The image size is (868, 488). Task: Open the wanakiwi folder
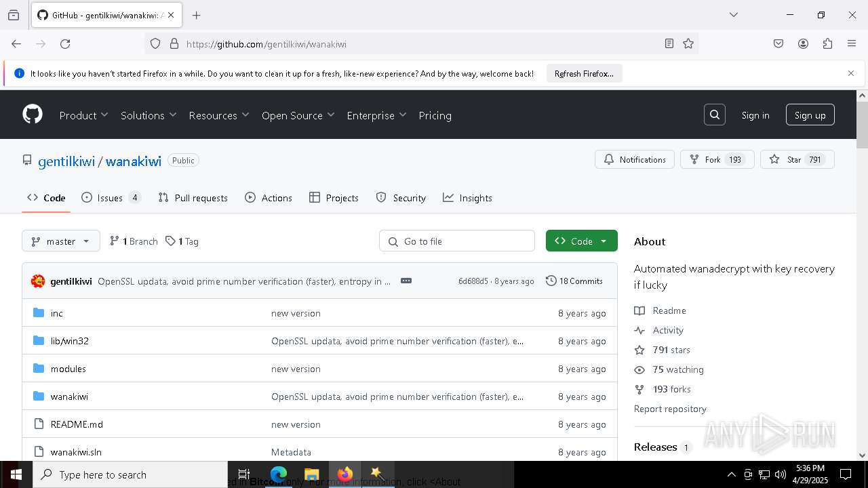click(x=69, y=396)
